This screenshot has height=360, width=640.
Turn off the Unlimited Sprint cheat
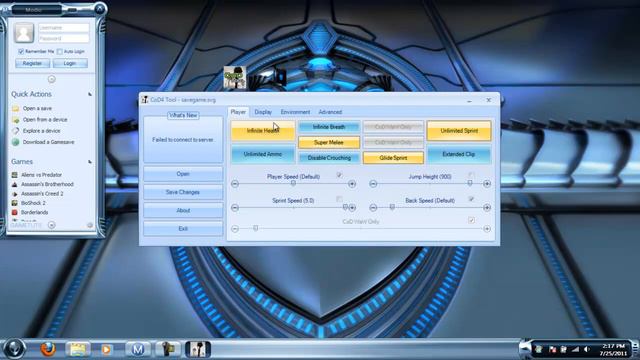click(459, 131)
